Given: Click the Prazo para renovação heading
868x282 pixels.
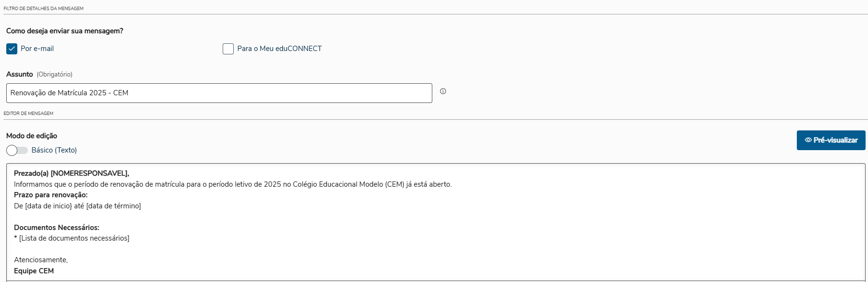Looking at the screenshot, I should (x=50, y=195).
